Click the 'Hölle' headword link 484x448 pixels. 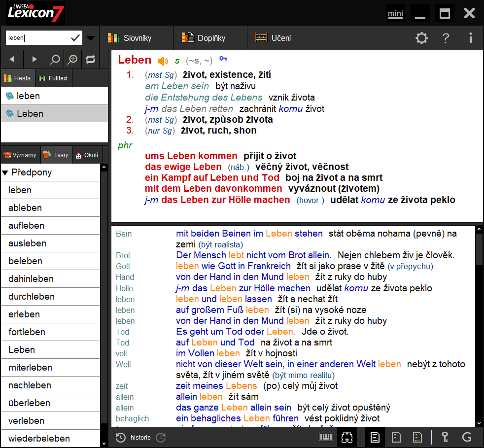tap(124, 288)
